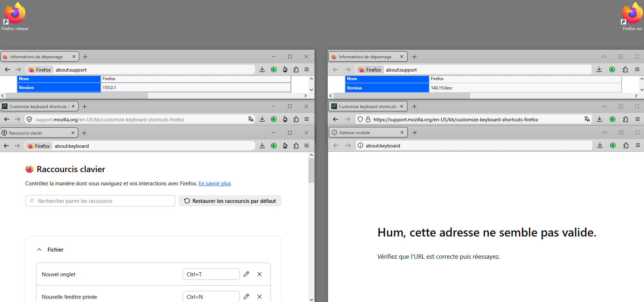This screenshot has height=302, width=644.
Task: Open the Firefox release desktop shortcut
Action: coord(15,16)
